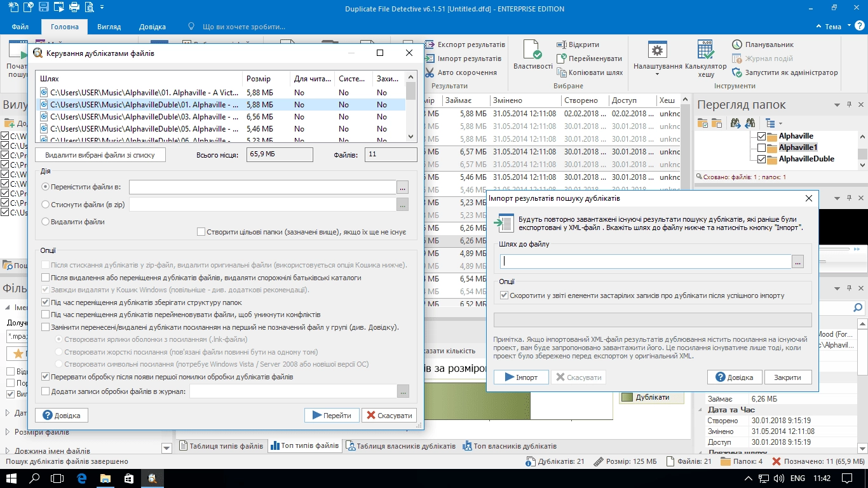Open Перегляд папок panel options arrow
This screenshot has width=868, height=488.
pos(836,105)
